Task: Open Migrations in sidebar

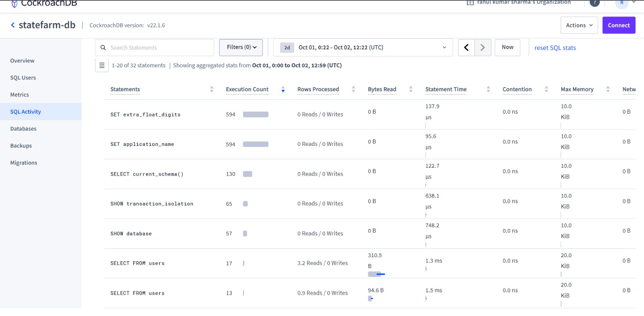Action: pos(24,163)
